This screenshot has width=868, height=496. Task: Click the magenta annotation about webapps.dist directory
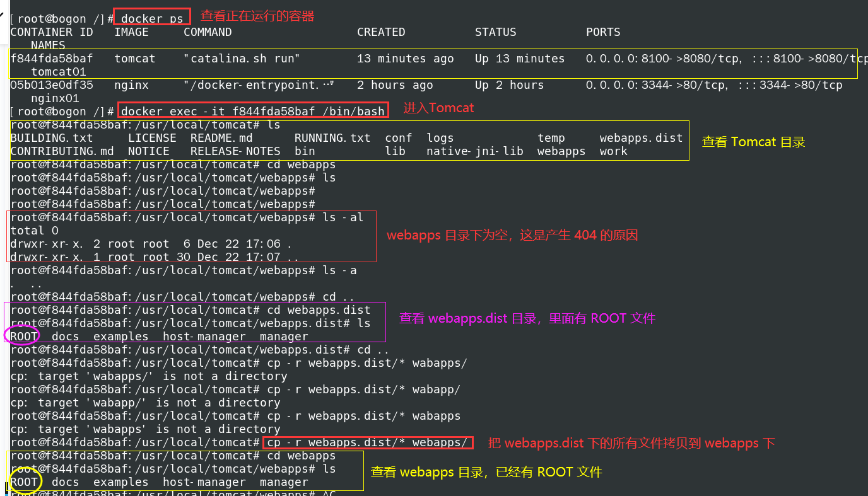527,318
